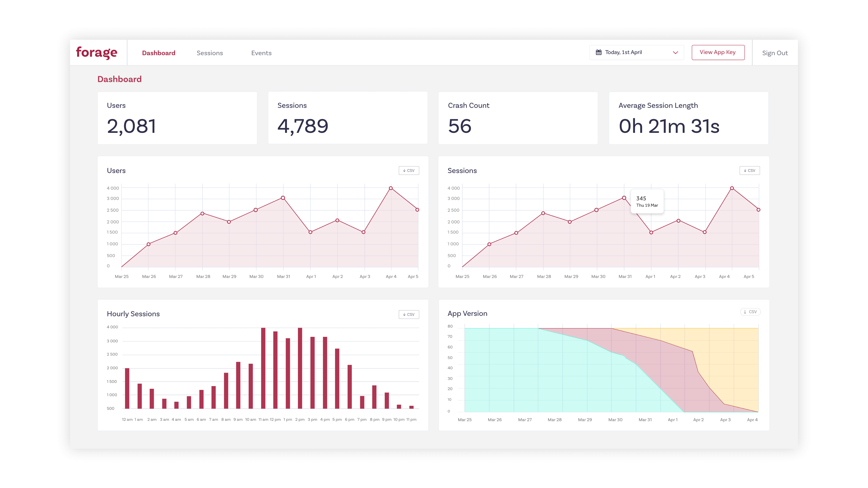The height and width of the screenshot is (488, 868).
Task: Click the Sessions 4,789 stat card
Action: [x=348, y=118]
